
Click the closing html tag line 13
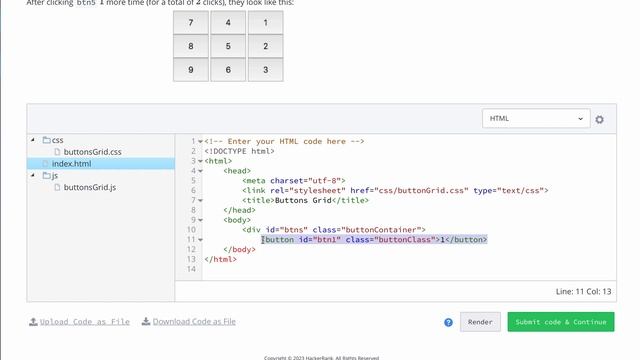click(x=220, y=259)
